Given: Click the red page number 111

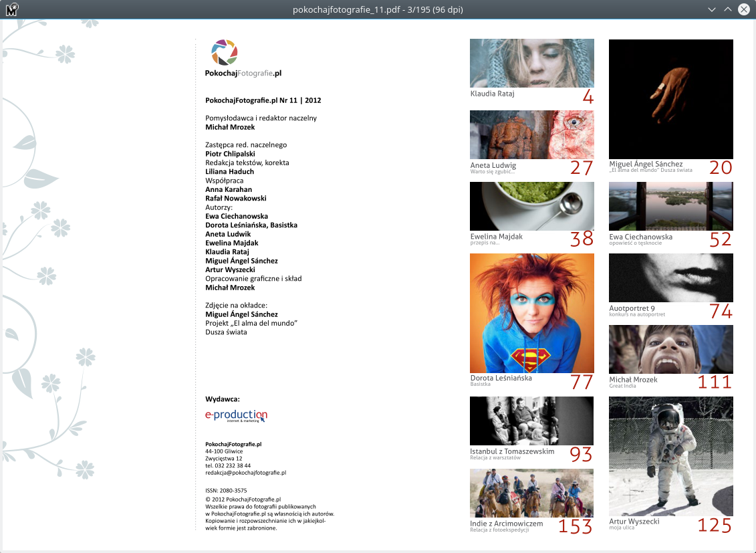Looking at the screenshot, I should (715, 382).
